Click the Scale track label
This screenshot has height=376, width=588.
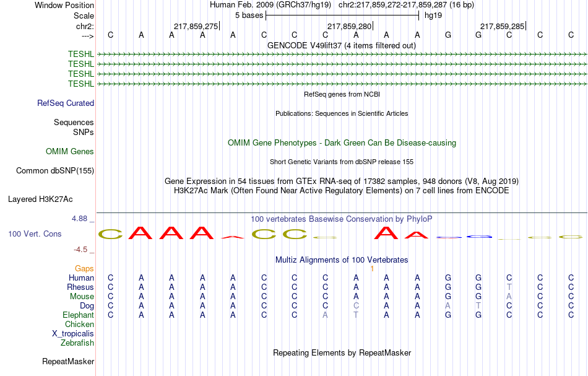pyautogui.click(x=84, y=15)
